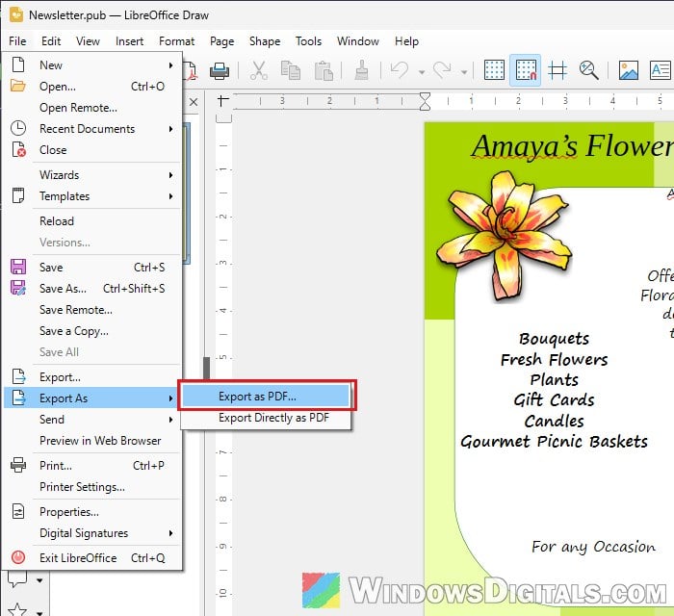Click the Print icon in the toolbar
Viewport: 674px width, 616px height.
coord(220,70)
